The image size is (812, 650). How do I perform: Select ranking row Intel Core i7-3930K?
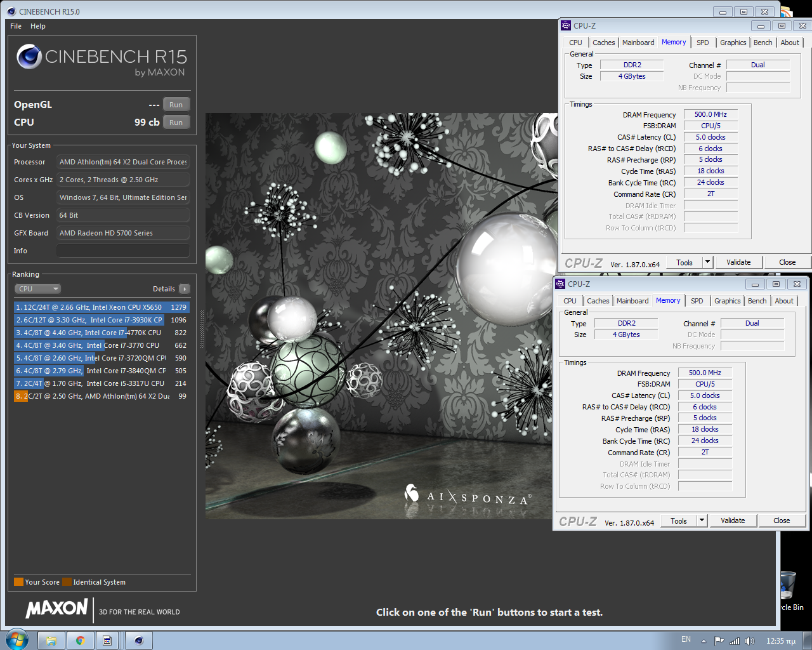pos(101,320)
